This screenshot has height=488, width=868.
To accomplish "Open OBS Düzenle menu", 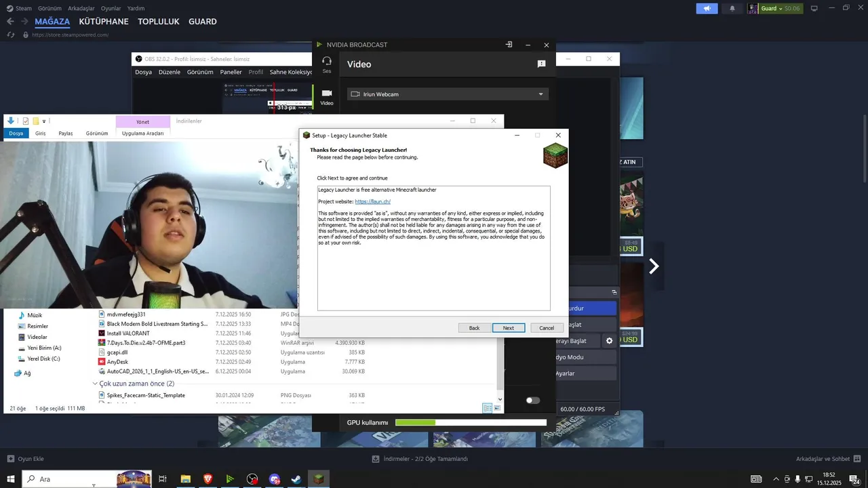I will tap(170, 72).
